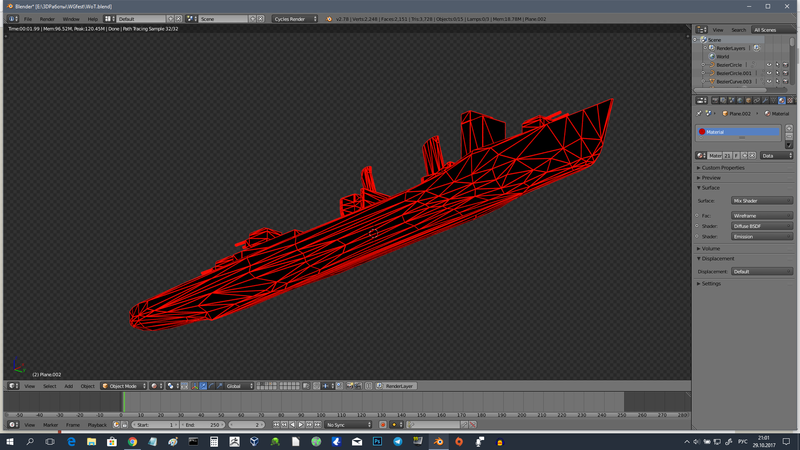The image size is (800, 450).
Task: Expand the Preview panel
Action: 711,178
